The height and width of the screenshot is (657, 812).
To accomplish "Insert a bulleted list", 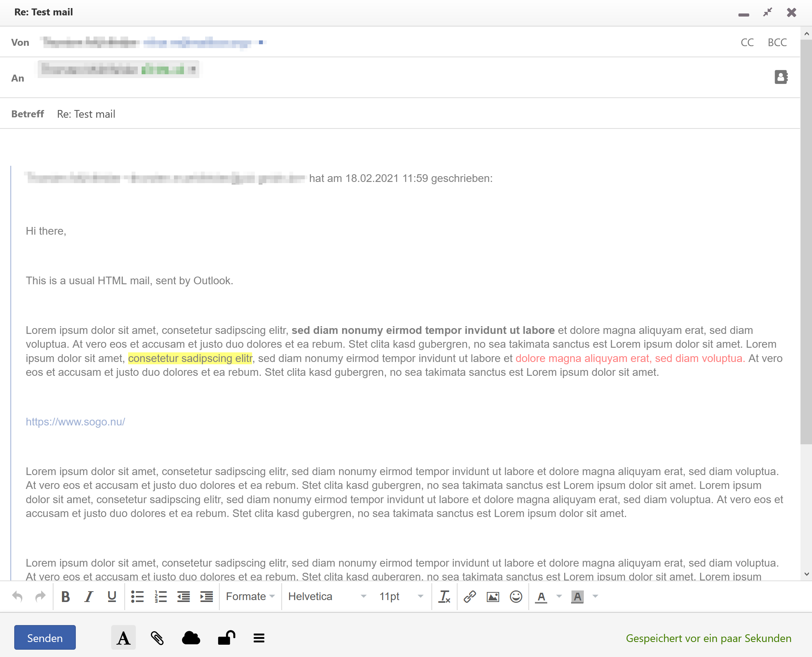I will 137,597.
